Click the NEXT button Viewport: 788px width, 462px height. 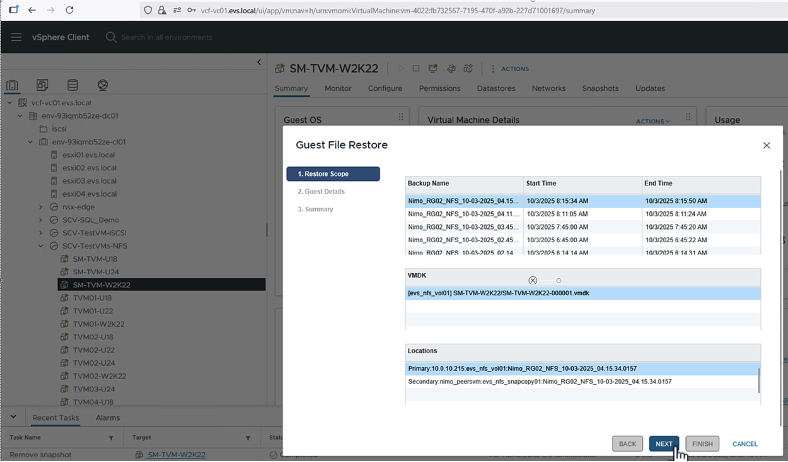point(664,444)
